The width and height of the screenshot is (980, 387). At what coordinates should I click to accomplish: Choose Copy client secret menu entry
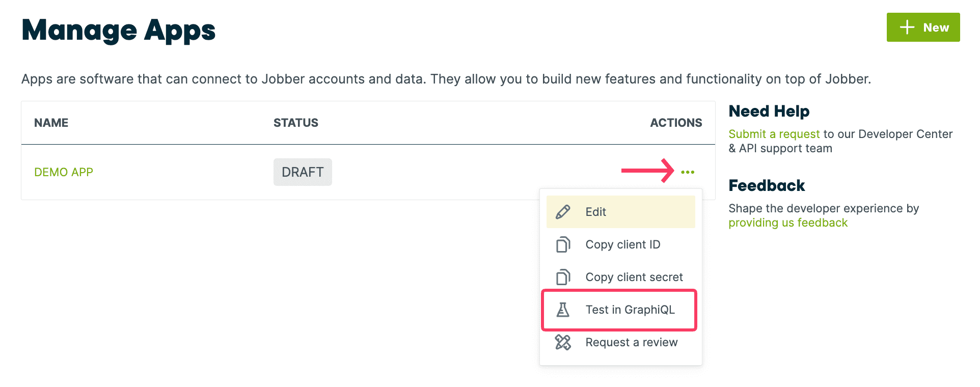[x=621, y=277]
